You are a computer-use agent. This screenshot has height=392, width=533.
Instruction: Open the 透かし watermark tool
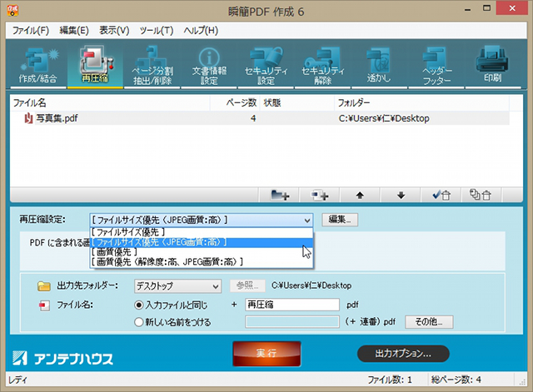tap(379, 65)
